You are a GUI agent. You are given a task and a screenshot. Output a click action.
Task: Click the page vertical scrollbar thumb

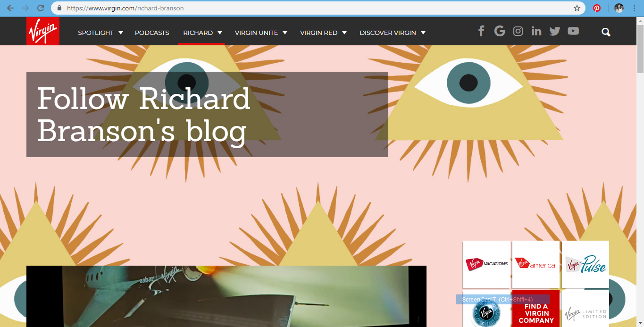click(x=640, y=49)
